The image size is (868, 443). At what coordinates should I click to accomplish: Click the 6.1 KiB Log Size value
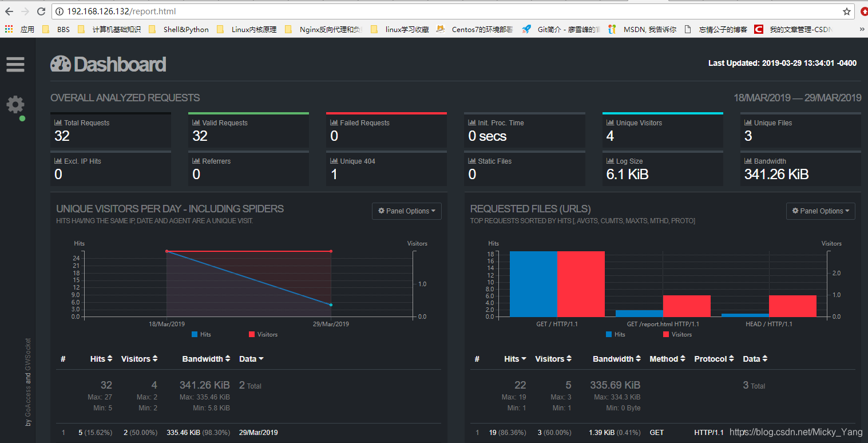pos(628,174)
